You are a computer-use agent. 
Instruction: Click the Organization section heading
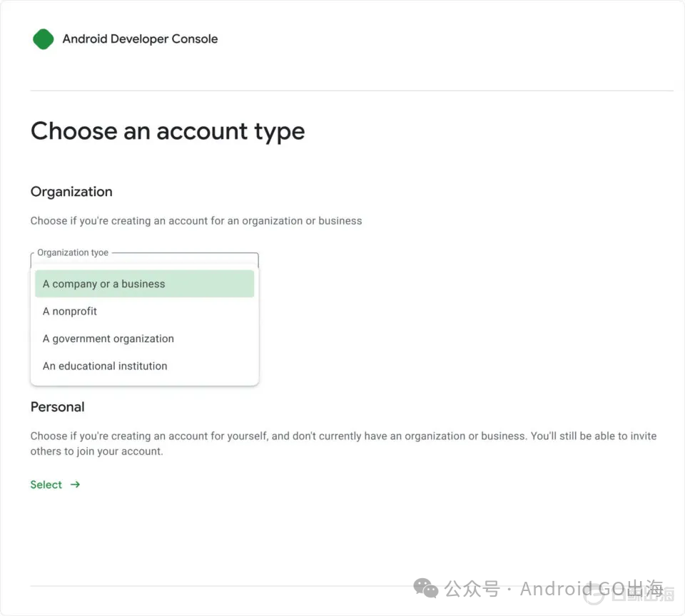click(x=71, y=192)
